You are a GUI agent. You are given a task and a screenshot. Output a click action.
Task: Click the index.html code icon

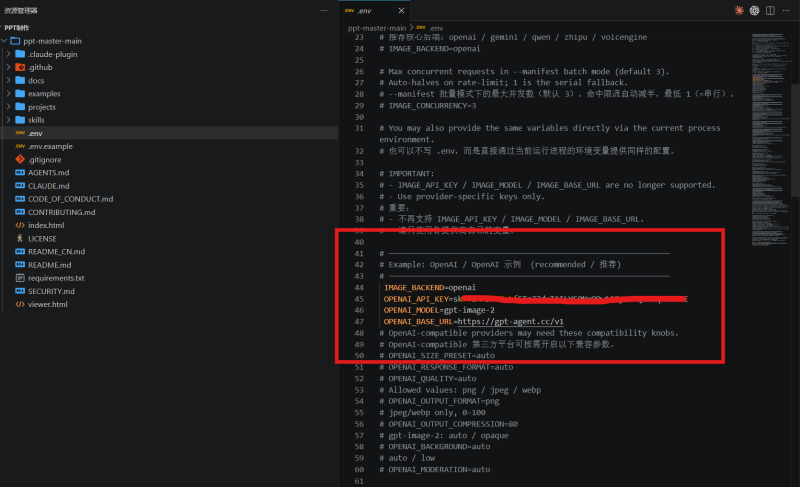coord(20,225)
